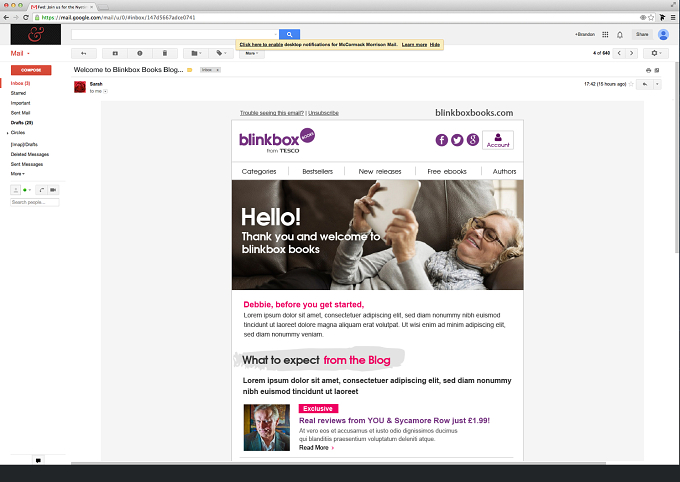The image size is (680, 482).
Task: Open Drafts (28) folder
Action: click(x=22, y=123)
